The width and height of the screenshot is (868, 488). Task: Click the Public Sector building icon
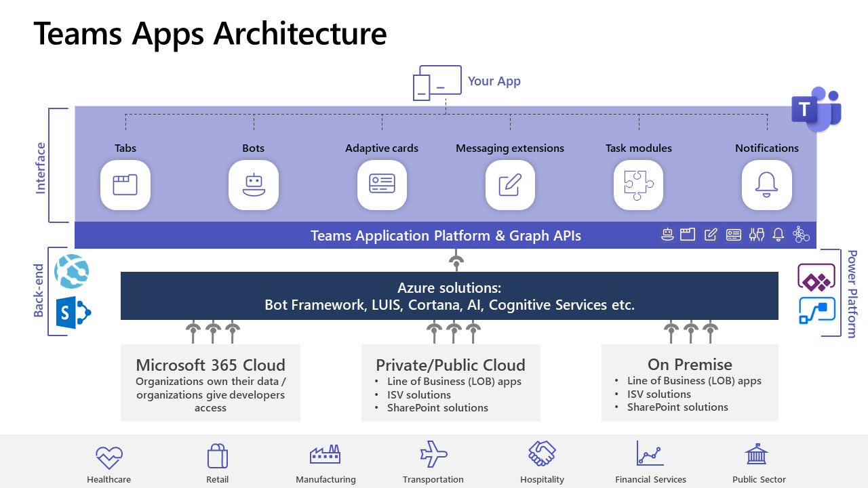756,454
